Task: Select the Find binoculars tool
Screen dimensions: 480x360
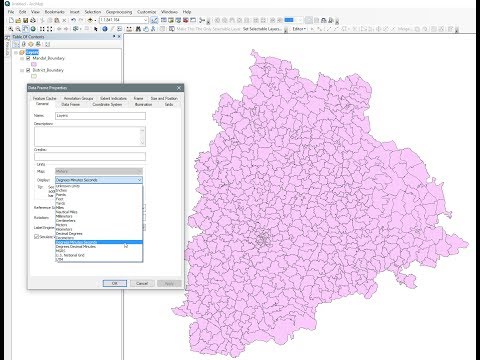Action: click(x=138, y=29)
